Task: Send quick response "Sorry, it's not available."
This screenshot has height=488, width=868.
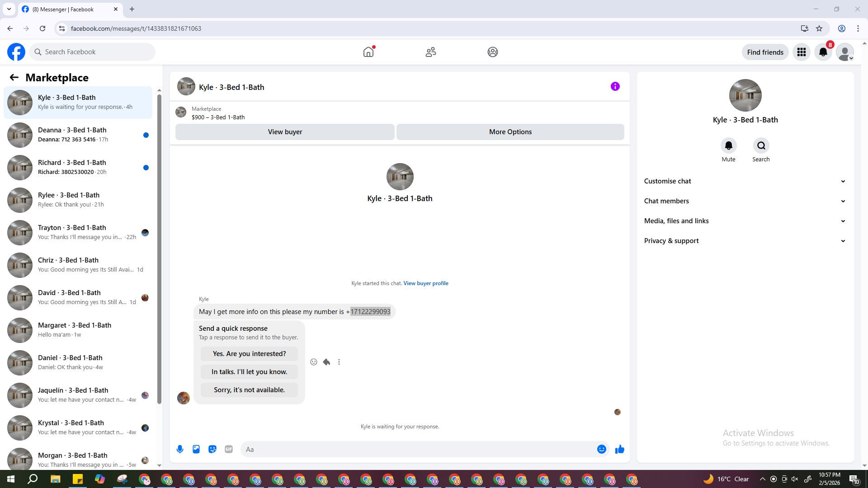Action: coord(249,390)
